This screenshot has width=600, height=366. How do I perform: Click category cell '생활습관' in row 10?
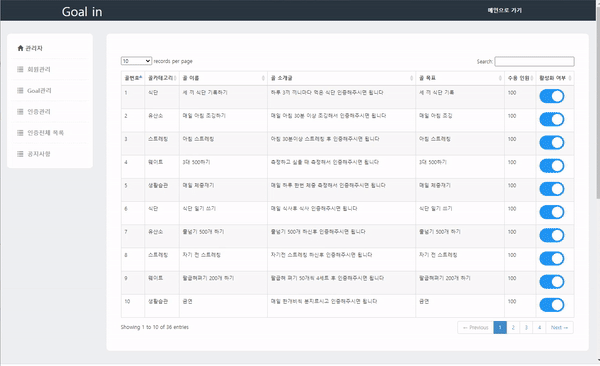[x=158, y=301]
